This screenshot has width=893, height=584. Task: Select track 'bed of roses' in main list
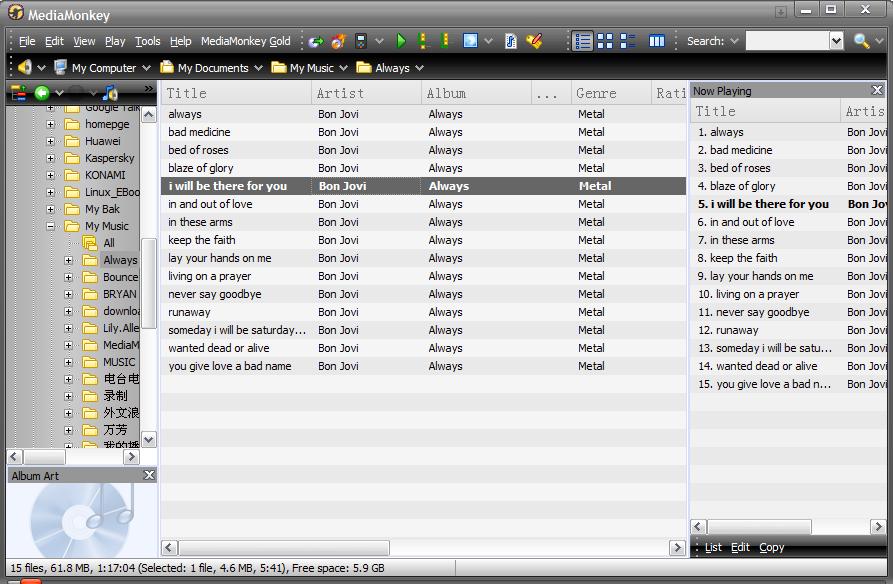point(424,150)
